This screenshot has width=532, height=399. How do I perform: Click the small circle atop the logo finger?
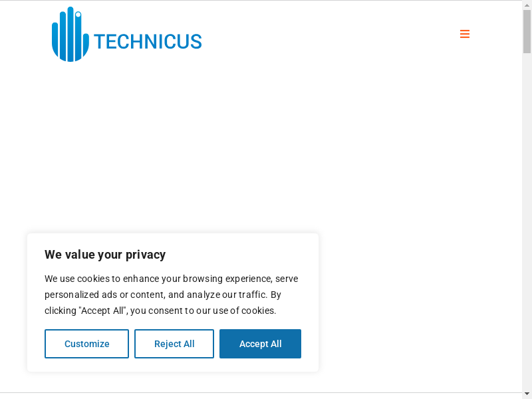point(78,14)
